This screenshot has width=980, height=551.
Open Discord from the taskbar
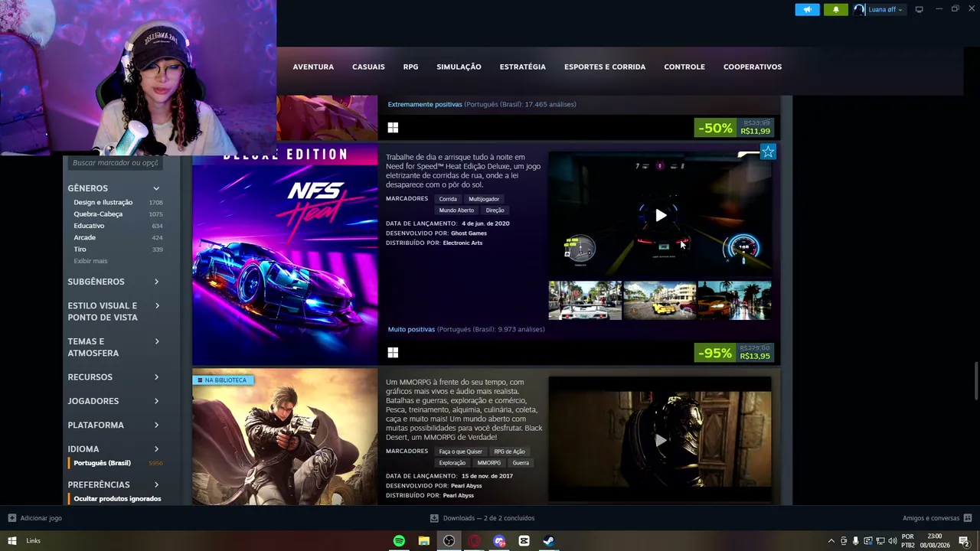[499, 541]
